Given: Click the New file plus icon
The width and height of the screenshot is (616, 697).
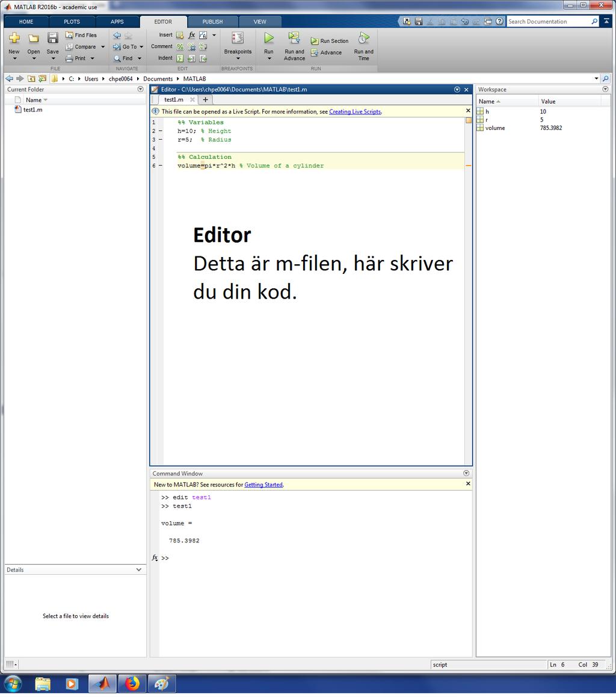Looking at the screenshot, I should (x=14, y=39).
